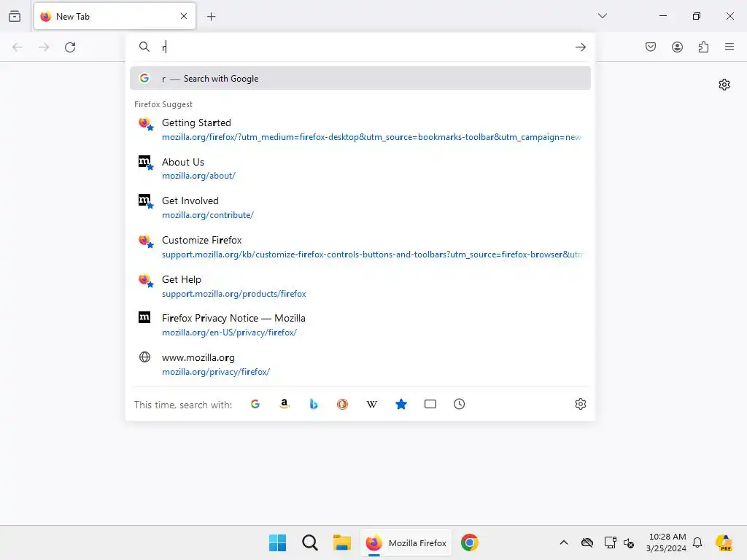This screenshot has height=560, width=747.
Task: Search bookmarks with star icon
Action: (401, 404)
